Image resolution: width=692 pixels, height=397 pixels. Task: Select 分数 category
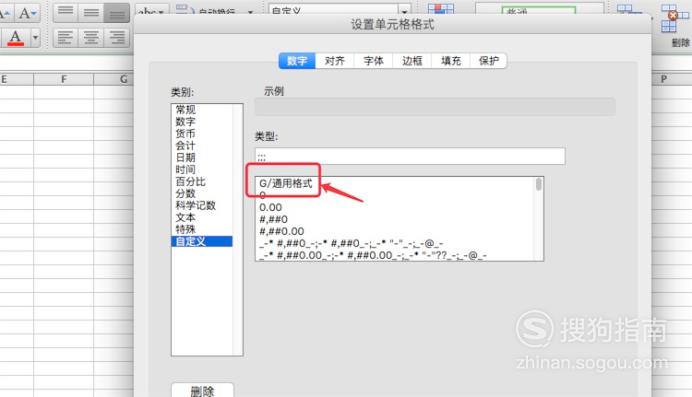202,193
